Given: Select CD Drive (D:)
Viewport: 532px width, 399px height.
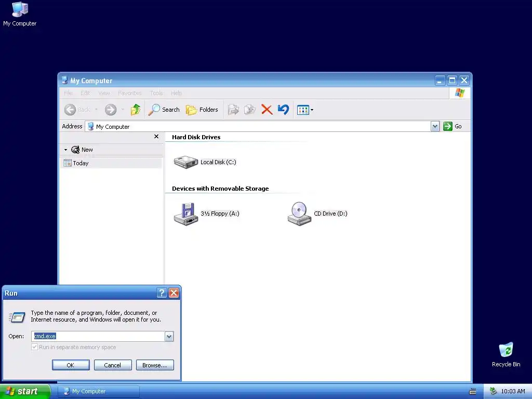Looking at the screenshot, I should point(317,214).
